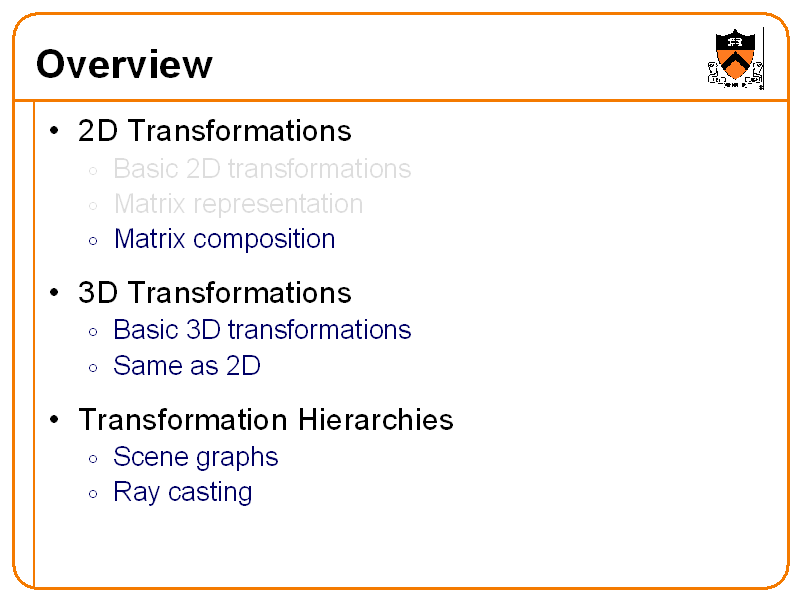Select the Basic 3D transformations item
Image resolution: width=800 pixels, height=600 pixels.
[262, 330]
